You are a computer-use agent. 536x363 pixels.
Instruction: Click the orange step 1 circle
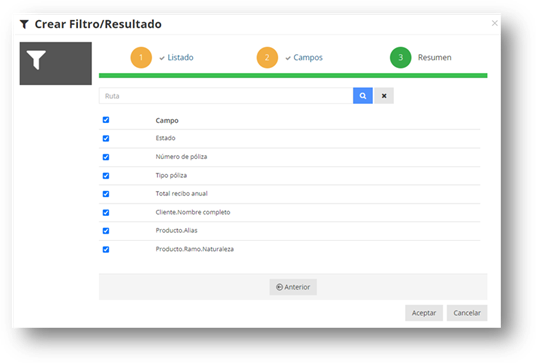[x=141, y=57]
